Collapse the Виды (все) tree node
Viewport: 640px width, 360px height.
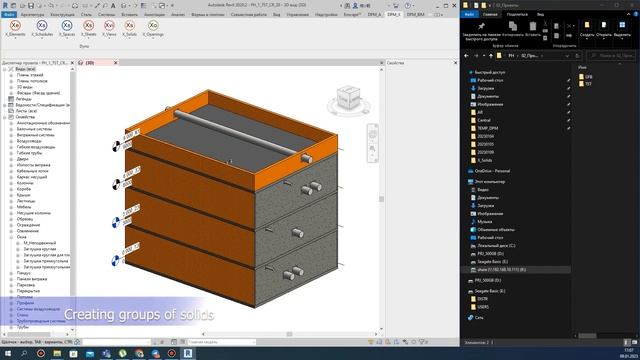(x=5, y=69)
